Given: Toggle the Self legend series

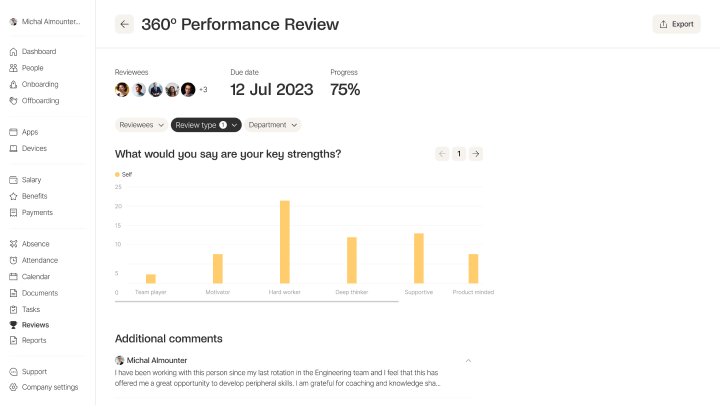Looking at the screenshot, I should click(124, 174).
